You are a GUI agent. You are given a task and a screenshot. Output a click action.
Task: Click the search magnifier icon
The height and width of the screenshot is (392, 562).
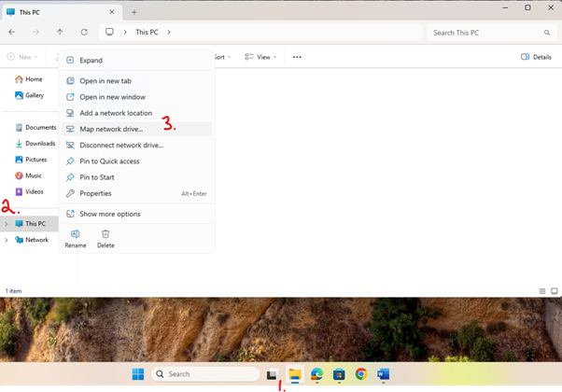[547, 33]
